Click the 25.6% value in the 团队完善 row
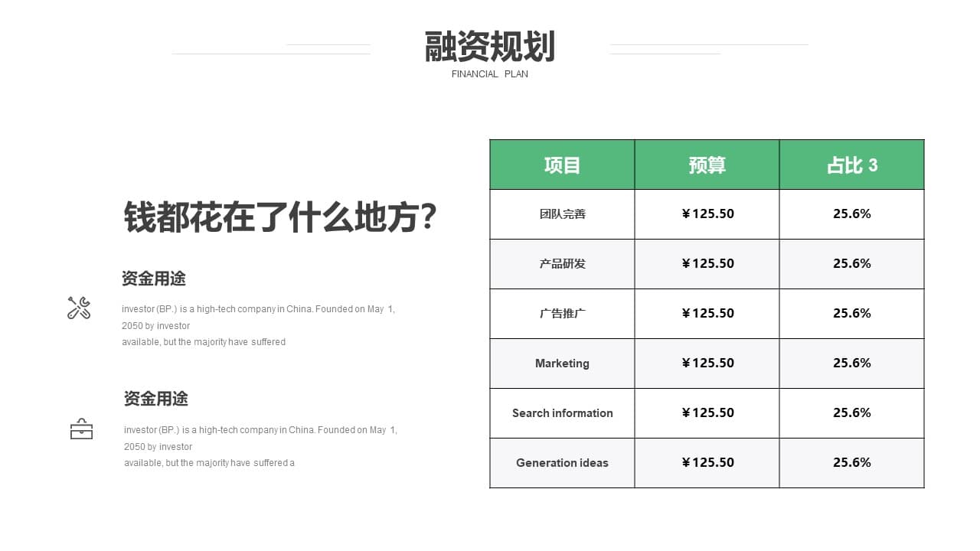This screenshot has height=551, width=980. tap(852, 214)
